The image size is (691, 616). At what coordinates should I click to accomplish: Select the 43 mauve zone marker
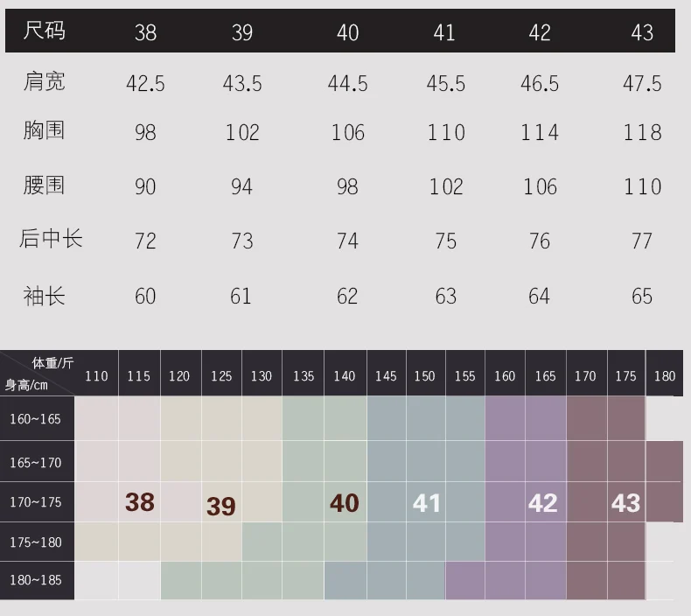click(x=625, y=503)
